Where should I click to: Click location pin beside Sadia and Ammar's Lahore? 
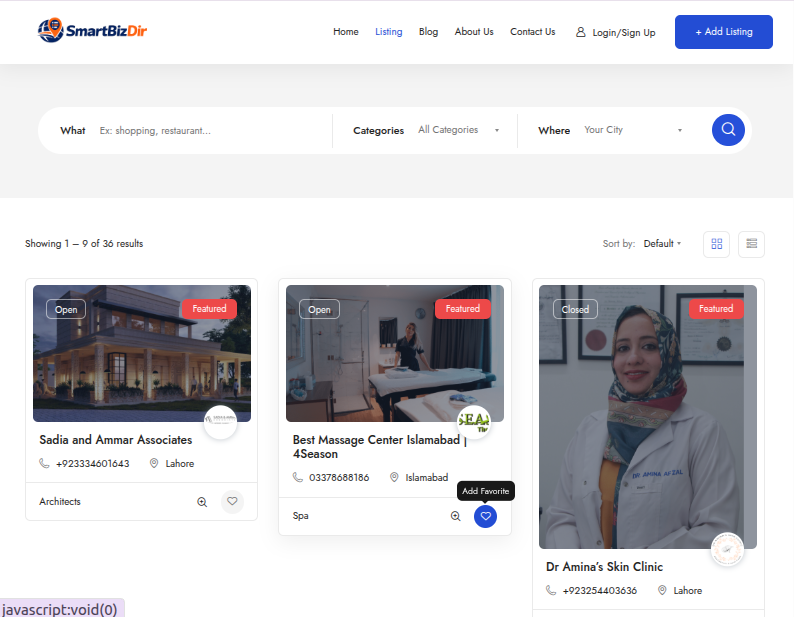click(x=154, y=463)
